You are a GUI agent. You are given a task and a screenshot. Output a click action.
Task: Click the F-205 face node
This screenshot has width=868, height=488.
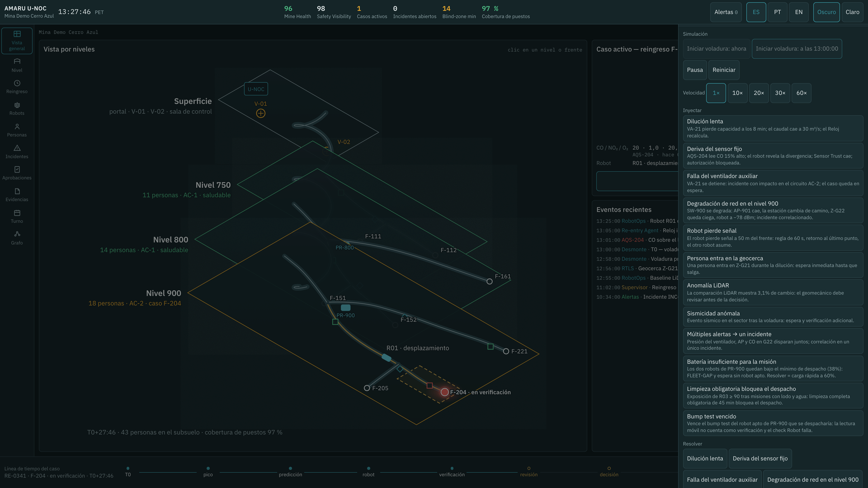coord(367,388)
